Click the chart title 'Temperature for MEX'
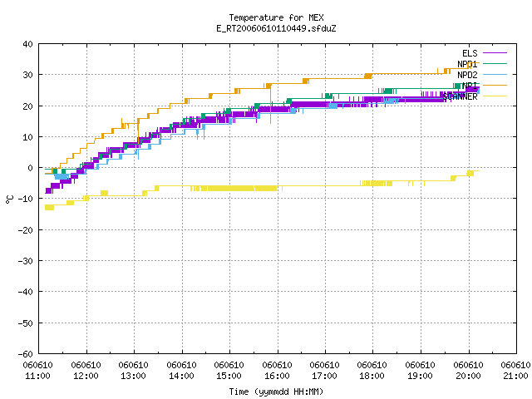532x399 pixels. pyautogui.click(x=276, y=17)
